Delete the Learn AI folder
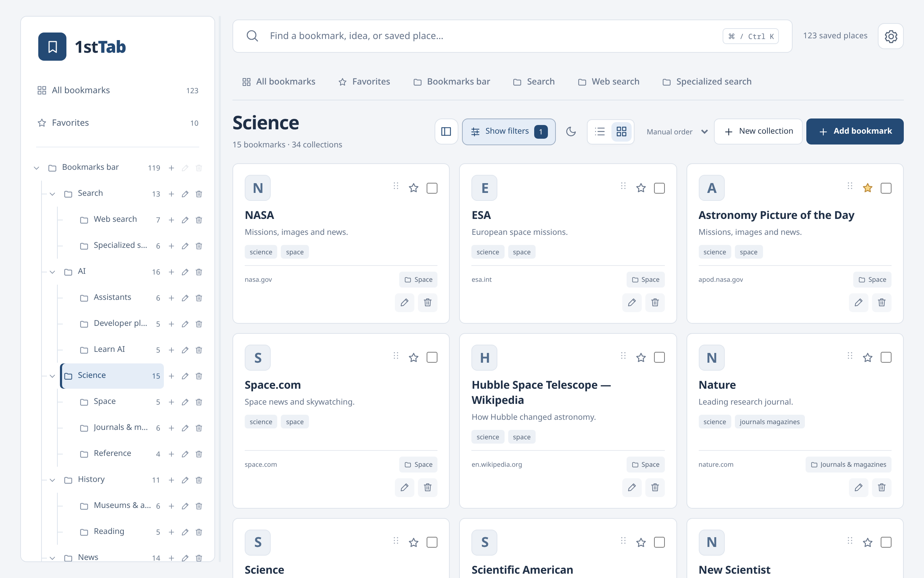Viewport: 924px width, 578px height. [199, 350]
